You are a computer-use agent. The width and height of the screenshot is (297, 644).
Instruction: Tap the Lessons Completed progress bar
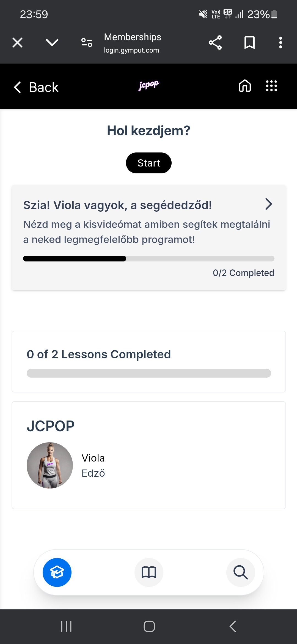click(x=148, y=373)
